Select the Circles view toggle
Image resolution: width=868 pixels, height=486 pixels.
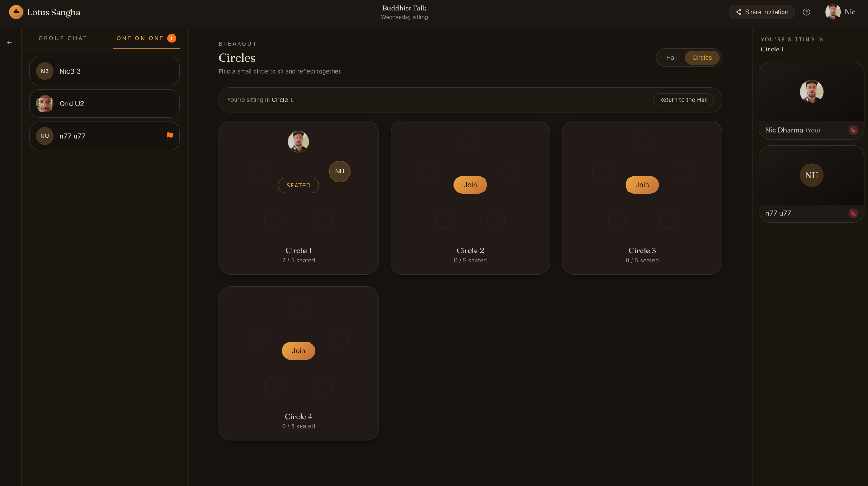702,58
